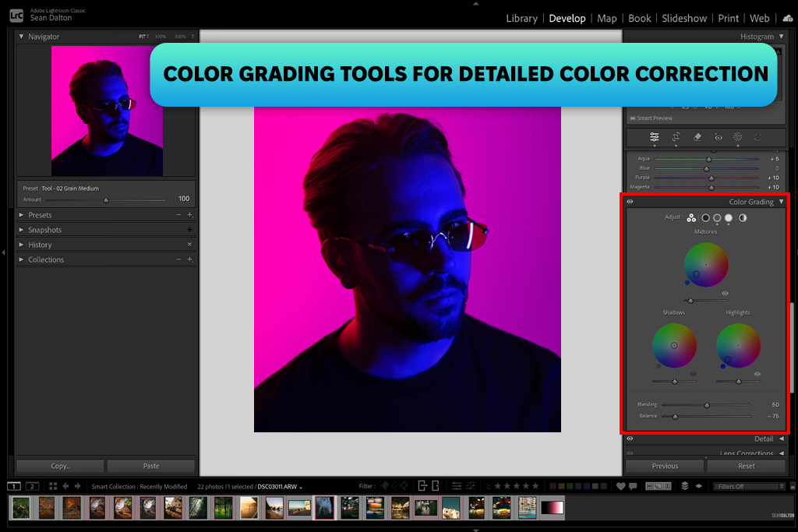The image size is (798, 532).
Task: Collapse the Histogram panel triangle
Action: [782, 37]
